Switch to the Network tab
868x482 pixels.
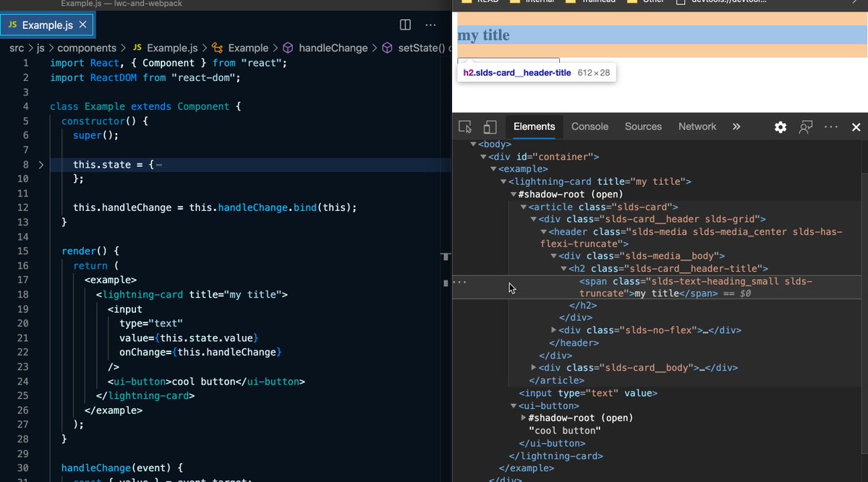coord(697,126)
